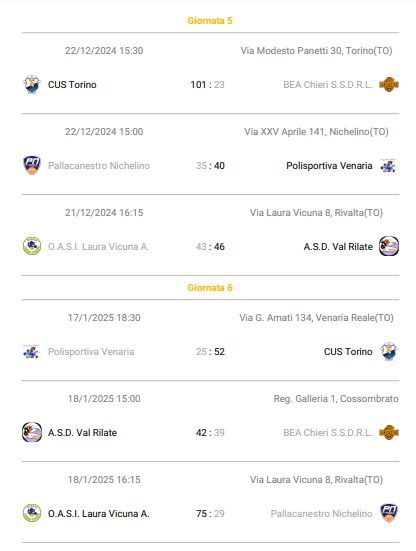Click BEA Chieri logo in the 42:39 match
This screenshot has height=551, width=416.
(389, 433)
